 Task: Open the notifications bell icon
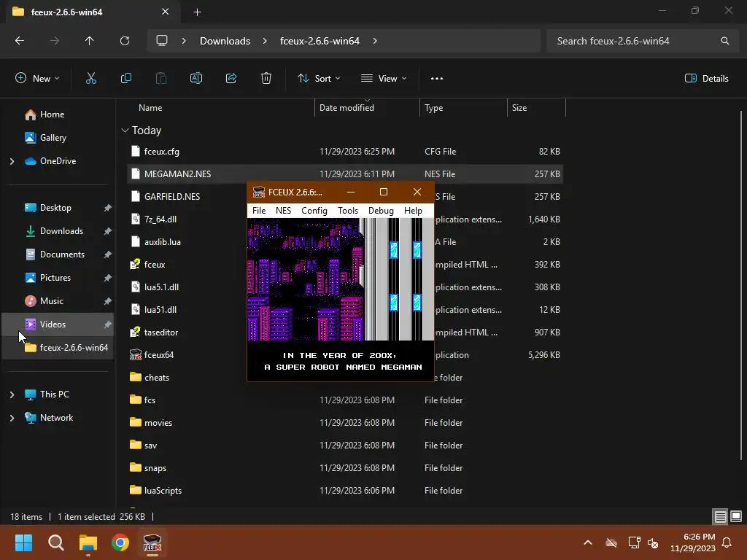point(727,542)
